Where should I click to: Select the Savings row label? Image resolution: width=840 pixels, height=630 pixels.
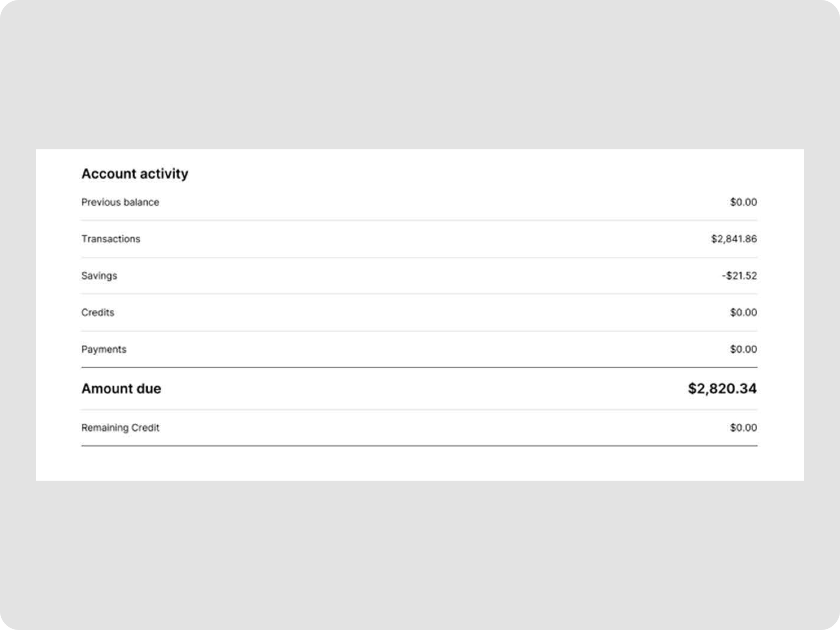point(99,276)
